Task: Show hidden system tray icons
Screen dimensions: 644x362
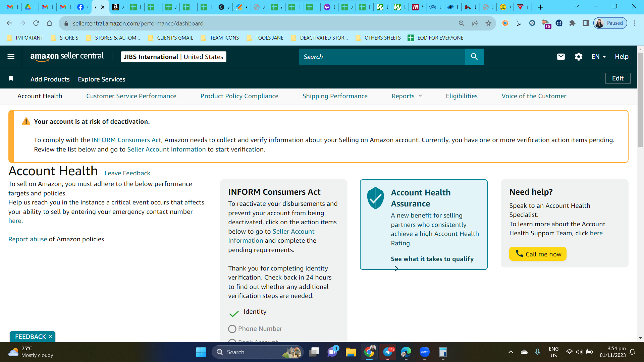Action: (511, 352)
